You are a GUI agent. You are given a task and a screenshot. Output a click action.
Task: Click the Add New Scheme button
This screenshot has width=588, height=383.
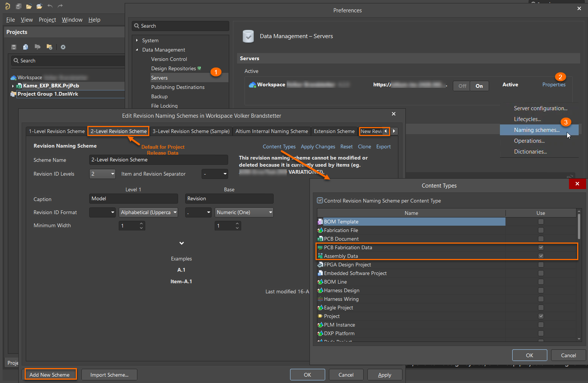[50, 375]
